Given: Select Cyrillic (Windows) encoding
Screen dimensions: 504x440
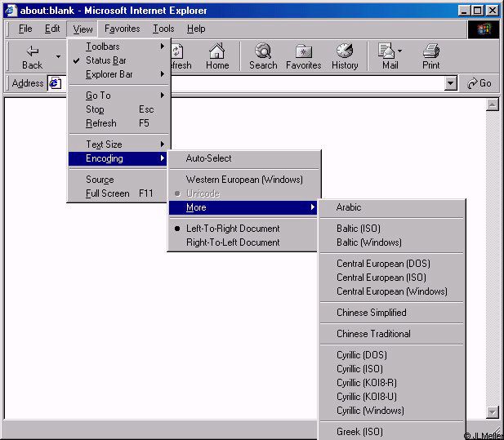Looking at the screenshot, I should [x=391, y=411].
